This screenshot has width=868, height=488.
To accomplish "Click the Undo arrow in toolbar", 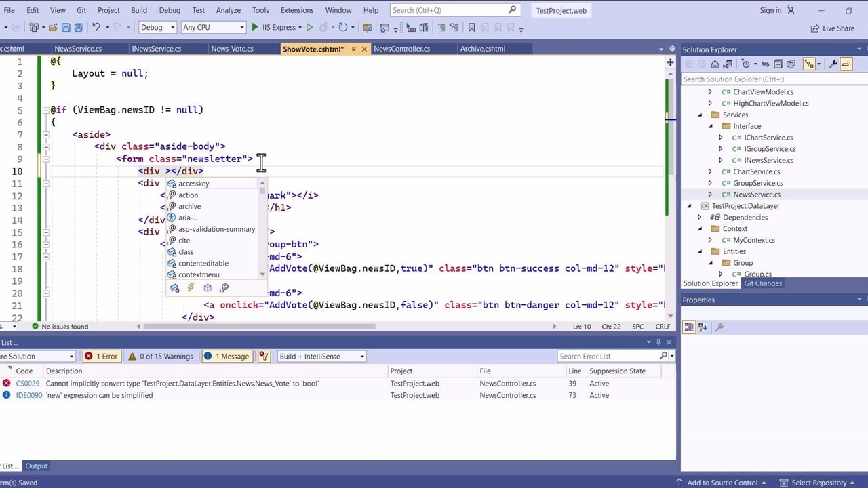I will click(x=96, y=28).
